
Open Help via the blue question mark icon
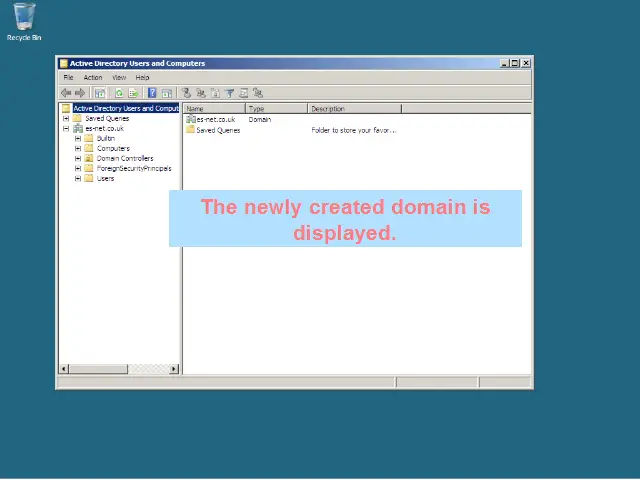(152, 93)
